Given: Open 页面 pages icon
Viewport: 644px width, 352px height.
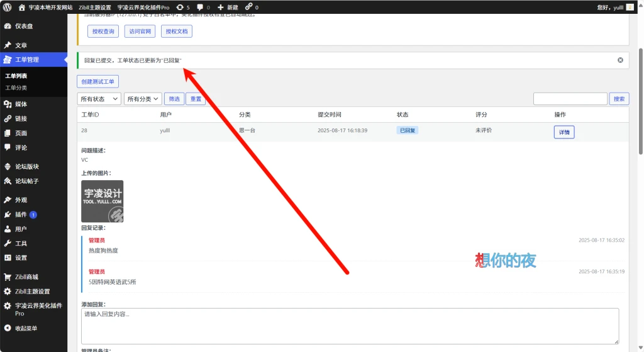Looking at the screenshot, I should (8, 133).
